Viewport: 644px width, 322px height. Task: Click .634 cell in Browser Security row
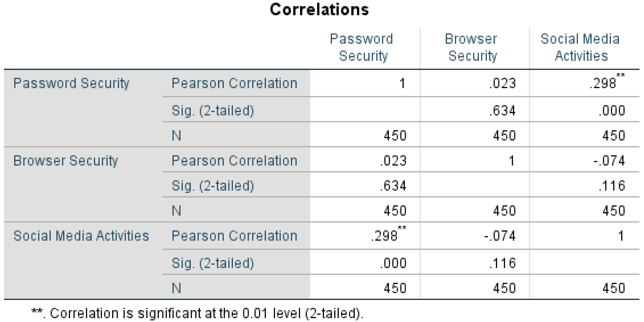pos(393,186)
